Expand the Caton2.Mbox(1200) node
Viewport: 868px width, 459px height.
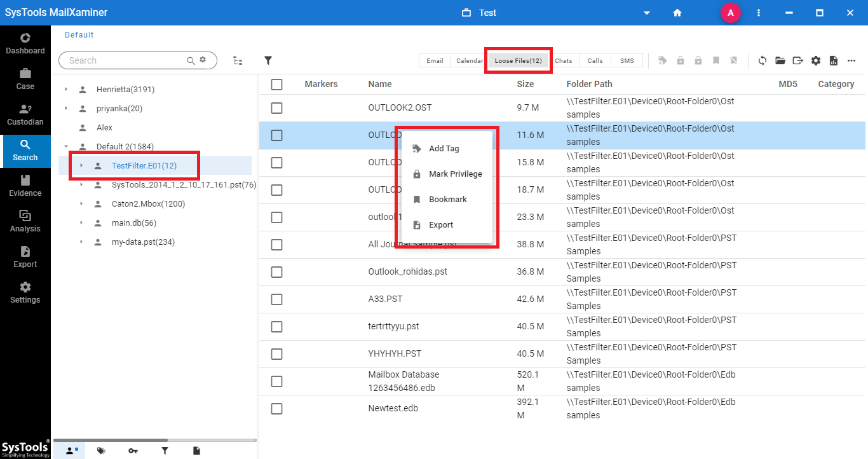coord(81,204)
